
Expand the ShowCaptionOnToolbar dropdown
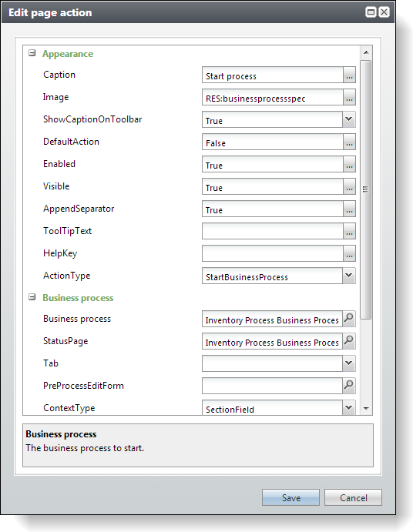pyautogui.click(x=349, y=119)
